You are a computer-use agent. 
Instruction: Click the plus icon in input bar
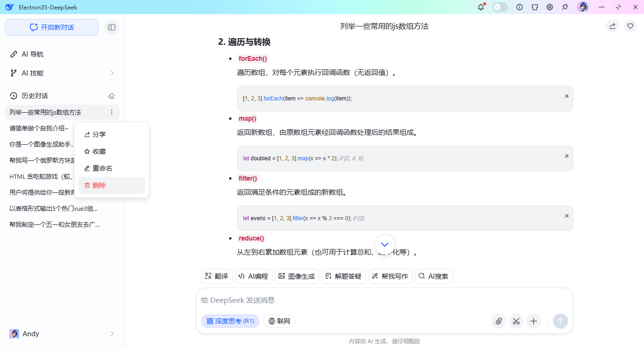pyautogui.click(x=534, y=321)
